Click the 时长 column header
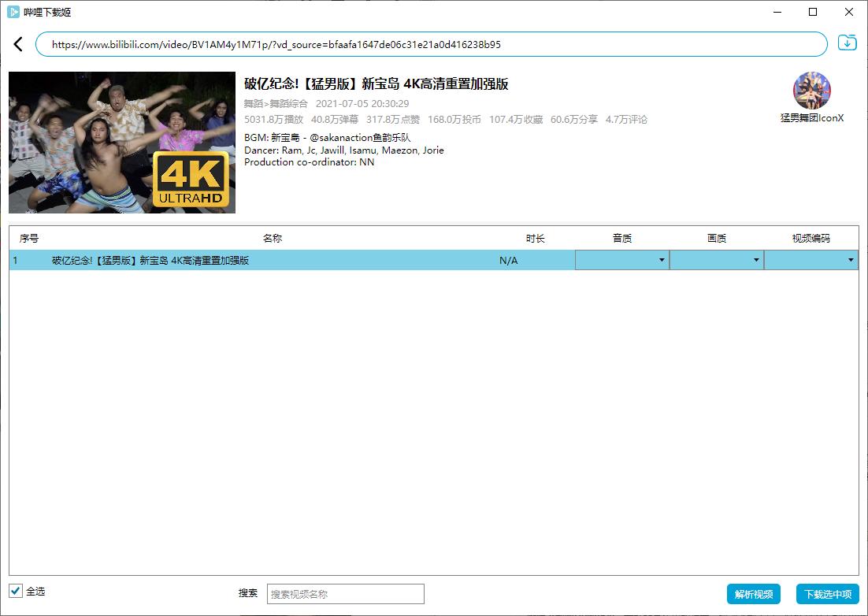 [535, 238]
